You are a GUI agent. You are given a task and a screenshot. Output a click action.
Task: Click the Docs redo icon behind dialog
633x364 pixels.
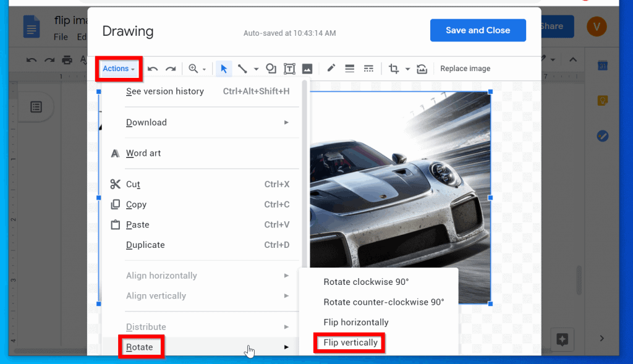49,61
